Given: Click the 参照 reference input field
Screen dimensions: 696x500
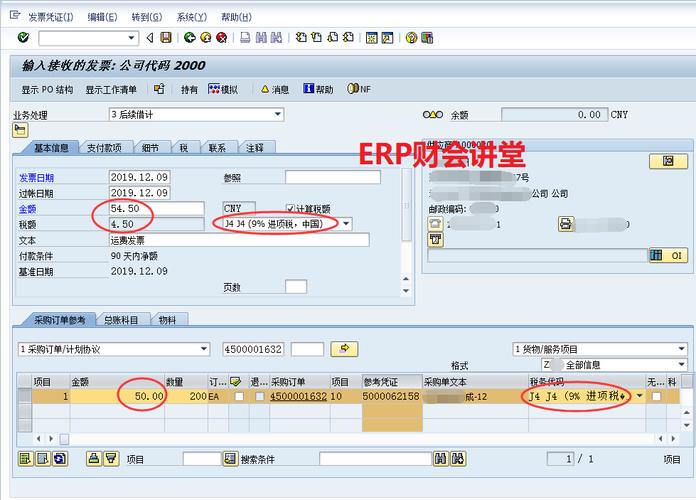Looking at the screenshot, I should tap(333, 177).
